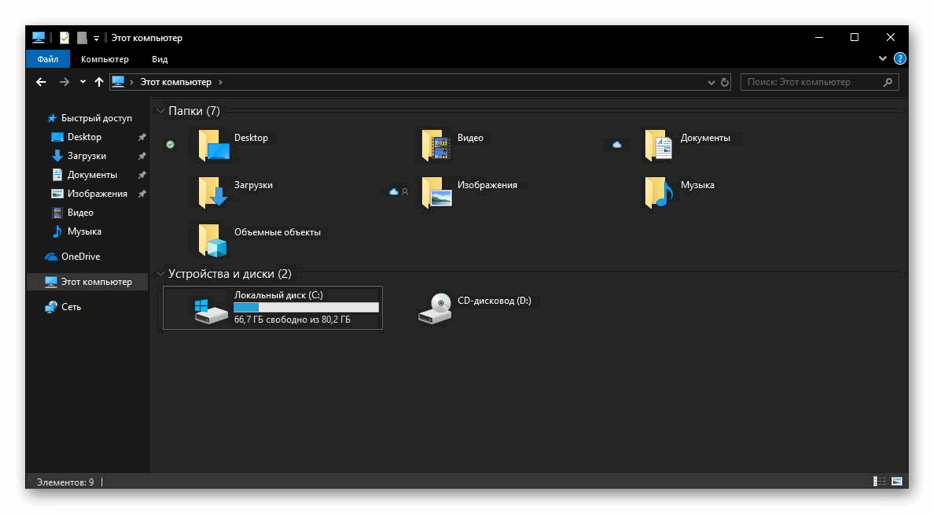The height and width of the screenshot is (514, 934).
Task: Click cloud shared status icon by Изображения
Action: pos(398,192)
